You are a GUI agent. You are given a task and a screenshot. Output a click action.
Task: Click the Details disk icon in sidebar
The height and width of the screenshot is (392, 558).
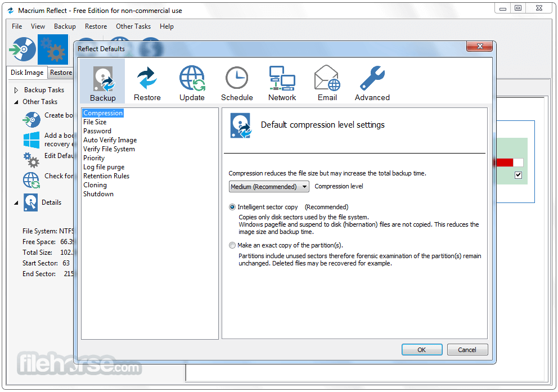click(x=30, y=202)
